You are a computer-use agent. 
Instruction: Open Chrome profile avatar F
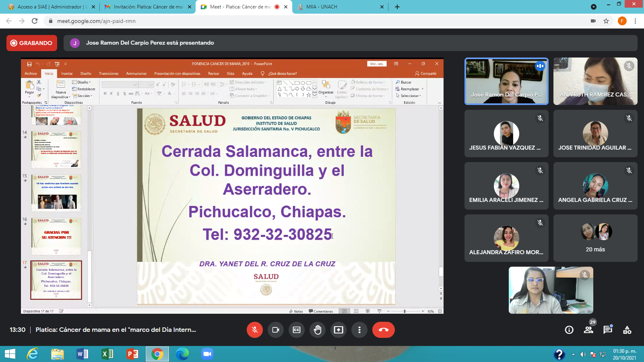(622, 21)
